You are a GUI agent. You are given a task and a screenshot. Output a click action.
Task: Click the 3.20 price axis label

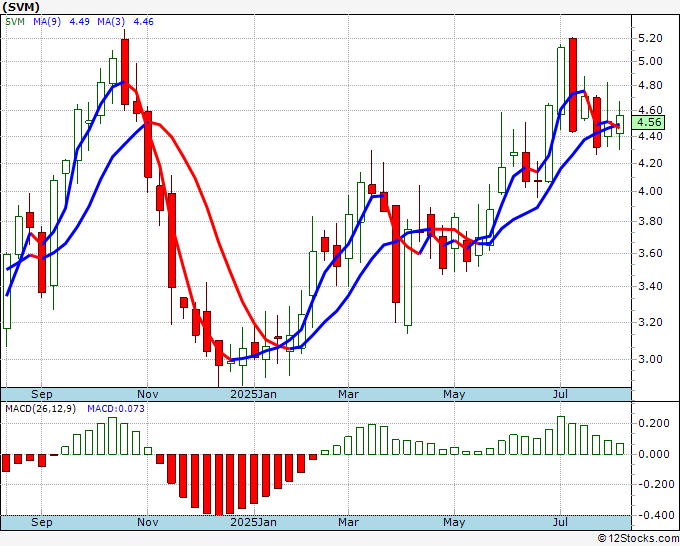pos(650,322)
